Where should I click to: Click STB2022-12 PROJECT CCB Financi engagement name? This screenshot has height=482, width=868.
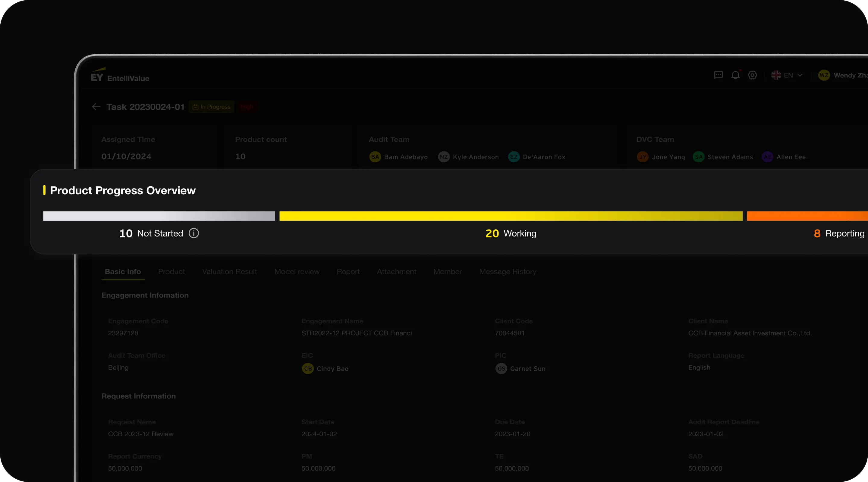[357, 333]
